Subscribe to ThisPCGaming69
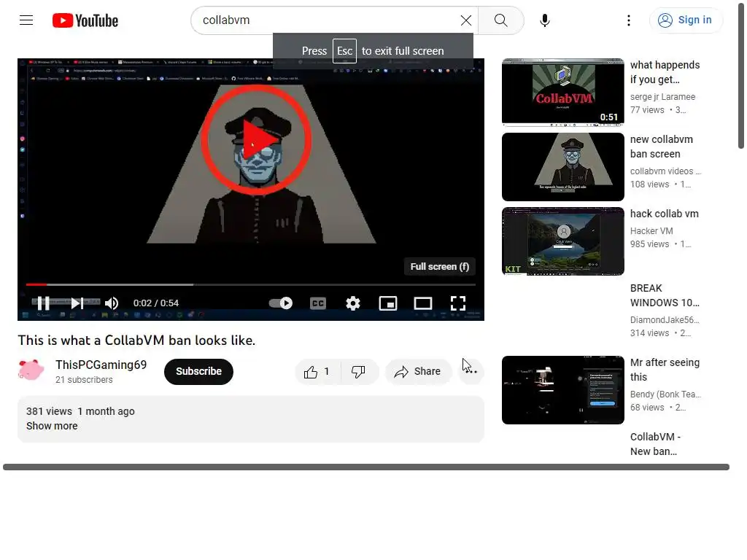This screenshot has height=560, width=747. coord(198,371)
